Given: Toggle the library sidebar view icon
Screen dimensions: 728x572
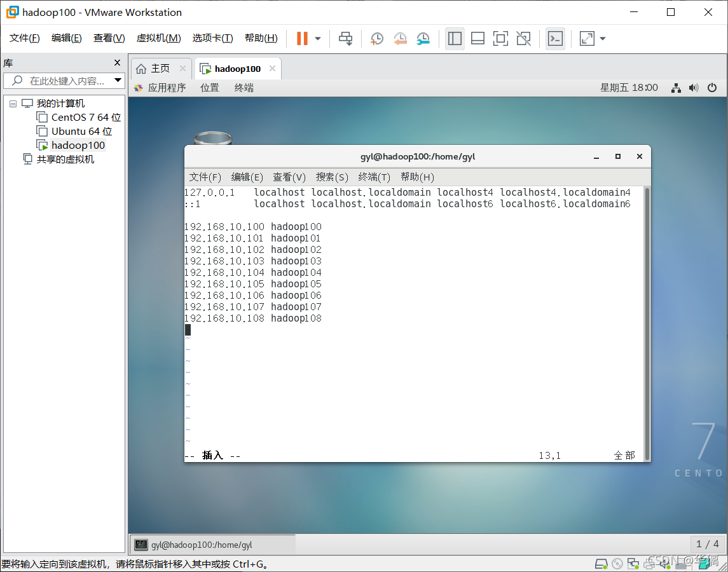Looking at the screenshot, I should [455, 38].
